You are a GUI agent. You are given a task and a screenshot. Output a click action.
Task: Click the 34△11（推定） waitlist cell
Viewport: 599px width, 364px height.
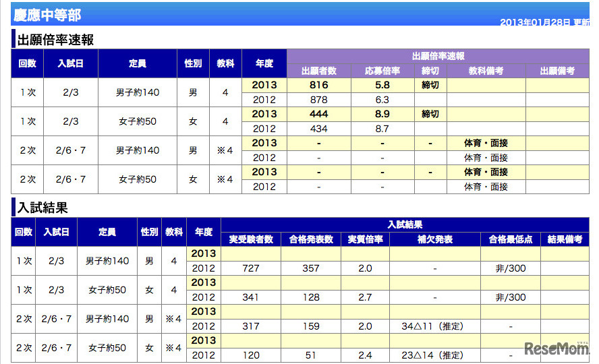434,326
